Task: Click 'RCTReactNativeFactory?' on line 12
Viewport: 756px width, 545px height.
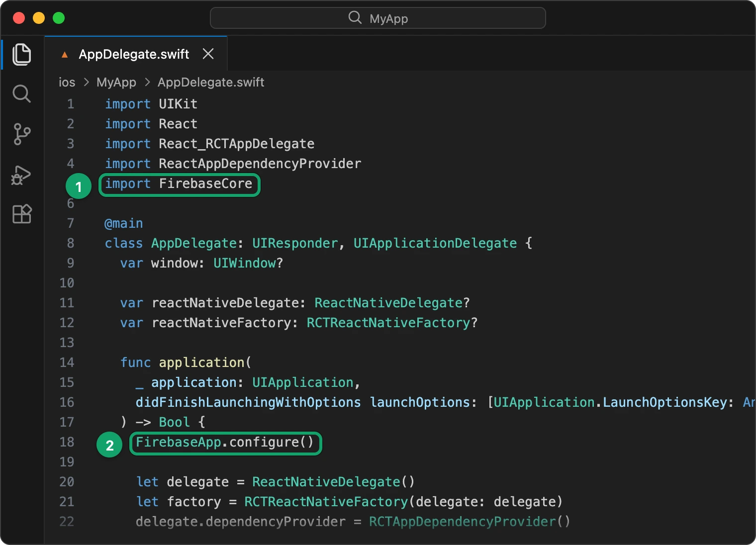Action: [x=392, y=323]
